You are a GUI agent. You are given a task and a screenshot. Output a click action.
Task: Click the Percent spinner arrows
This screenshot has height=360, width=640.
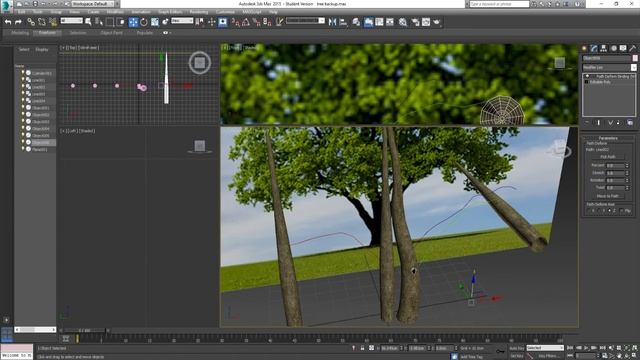pyautogui.click(x=627, y=166)
